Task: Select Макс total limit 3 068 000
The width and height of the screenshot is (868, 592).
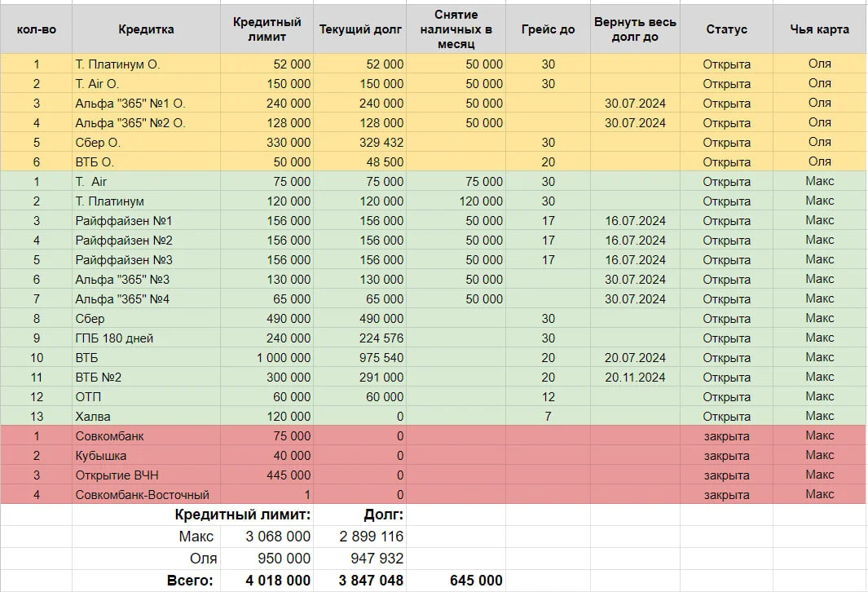Action: 267,537
